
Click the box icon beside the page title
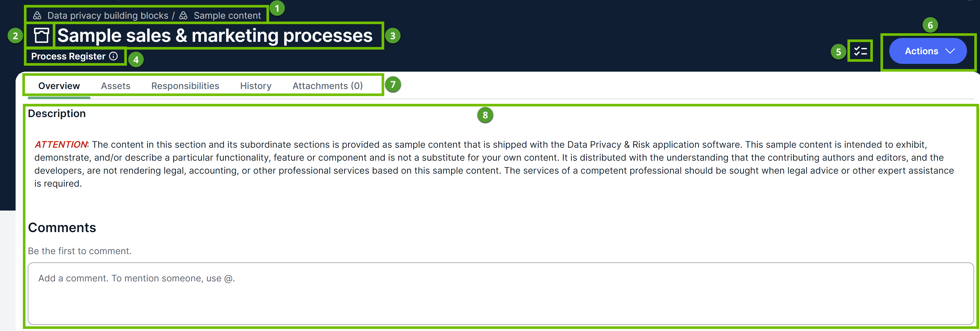coord(41,35)
